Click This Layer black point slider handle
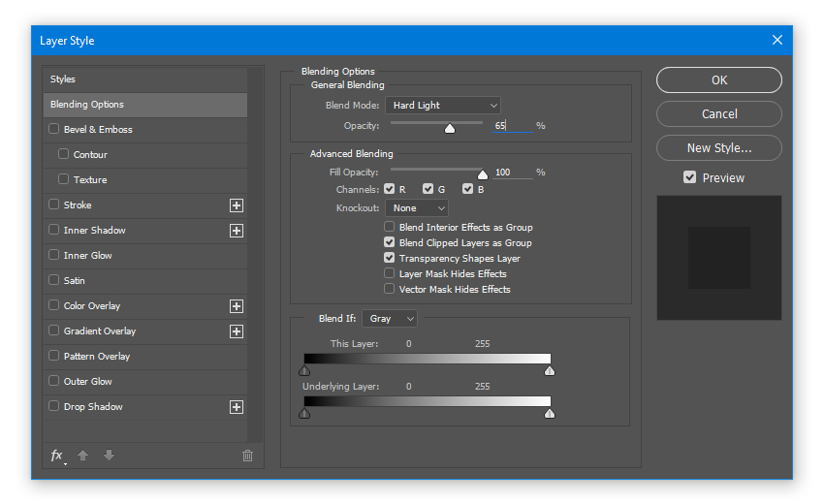The image size is (824, 504). (x=304, y=371)
